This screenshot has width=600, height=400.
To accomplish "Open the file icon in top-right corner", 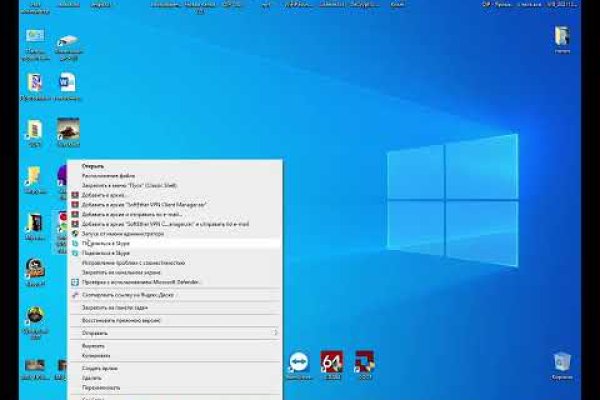I will coord(562,37).
